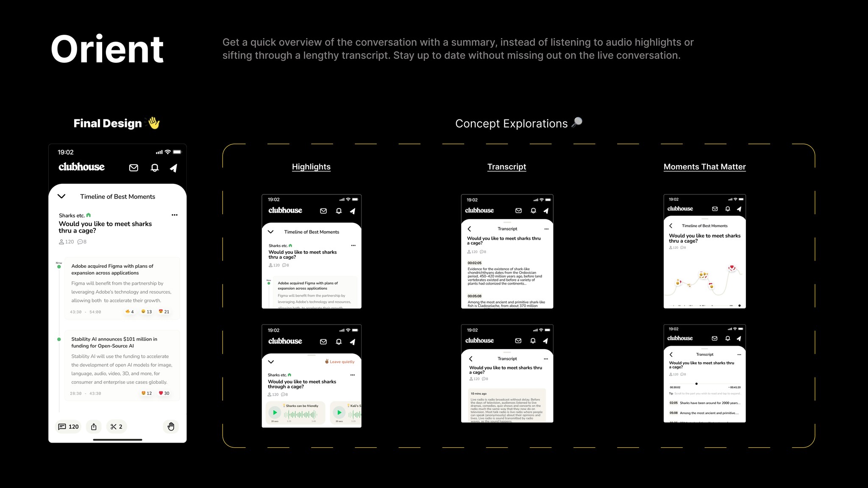Screen dimensions: 868x488
Task: Enable the audio waveform playback control
Action: tap(275, 413)
